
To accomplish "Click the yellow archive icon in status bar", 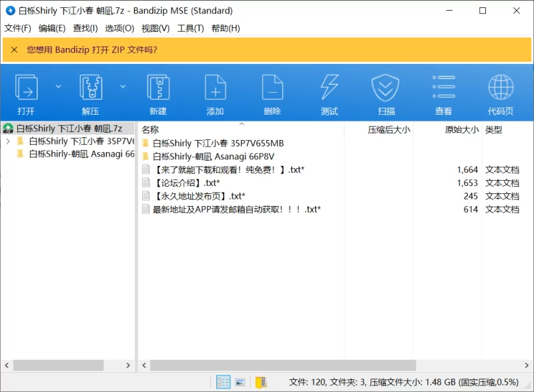I will (261, 382).
